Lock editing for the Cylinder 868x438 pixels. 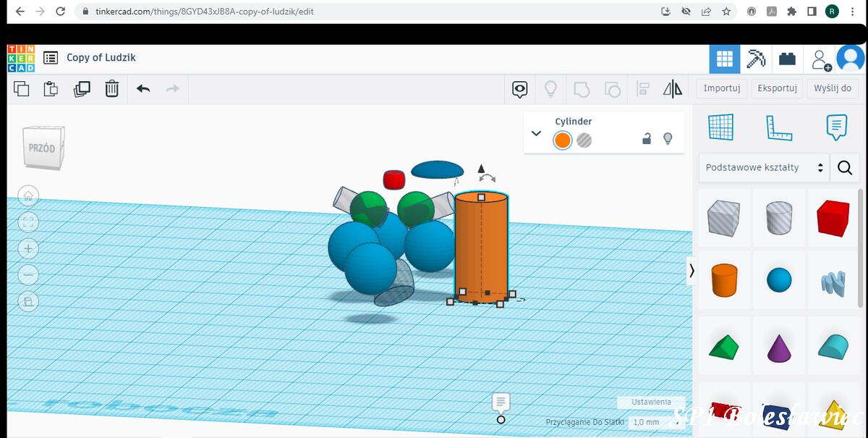tap(647, 139)
